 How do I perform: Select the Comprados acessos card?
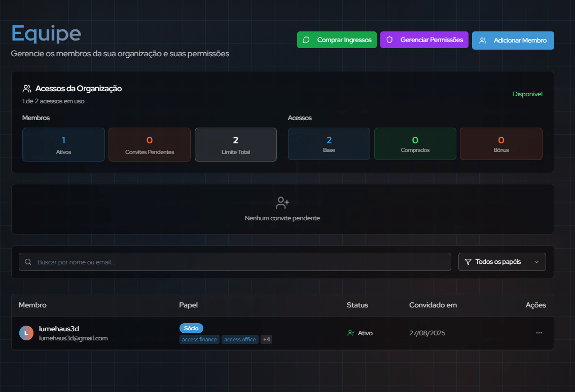tap(415, 144)
